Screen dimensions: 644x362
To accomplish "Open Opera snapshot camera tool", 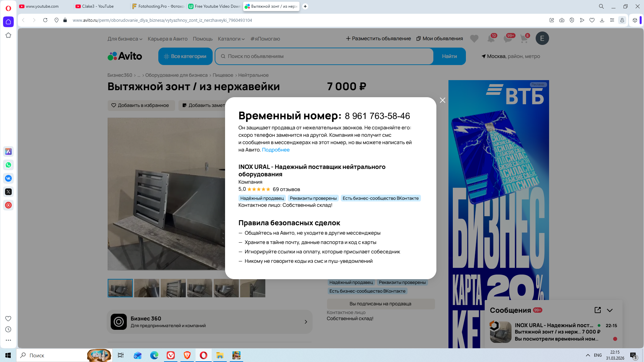I will point(562,20).
